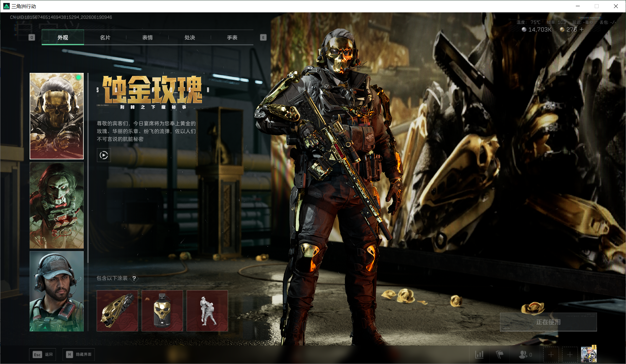626x364 pixels.
Task: Click the Esc 返回 button
Action: tap(43, 354)
